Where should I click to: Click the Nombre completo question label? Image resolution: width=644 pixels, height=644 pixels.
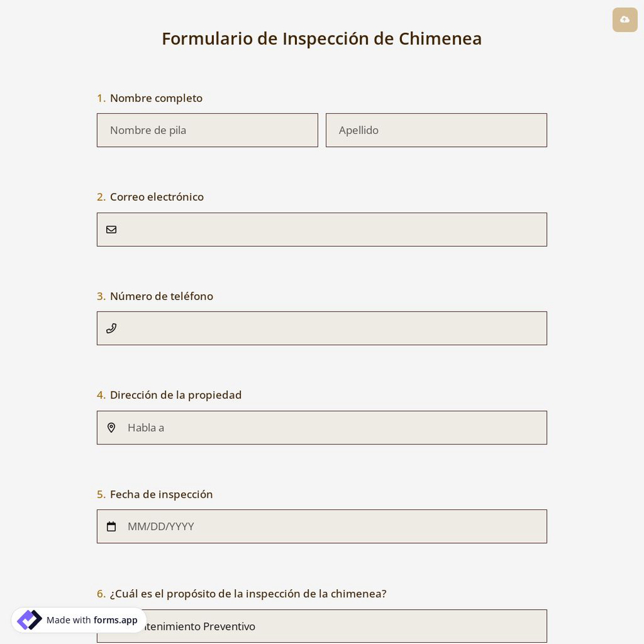click(156, 98)
